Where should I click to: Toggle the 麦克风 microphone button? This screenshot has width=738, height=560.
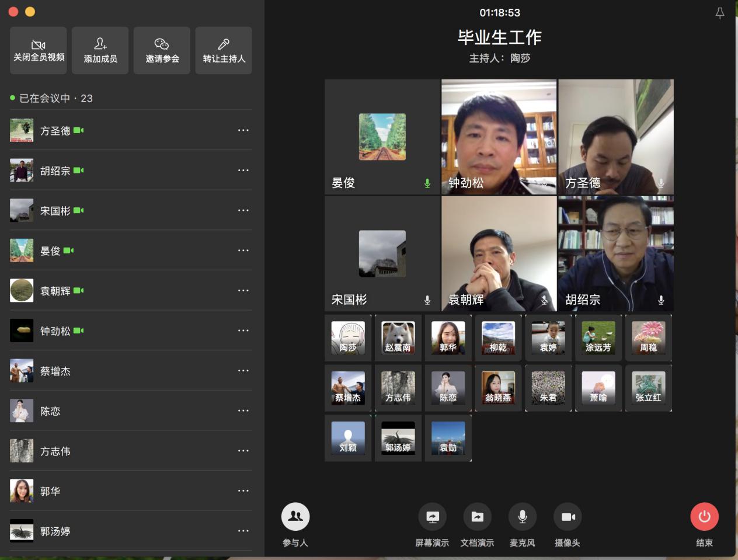522,517
